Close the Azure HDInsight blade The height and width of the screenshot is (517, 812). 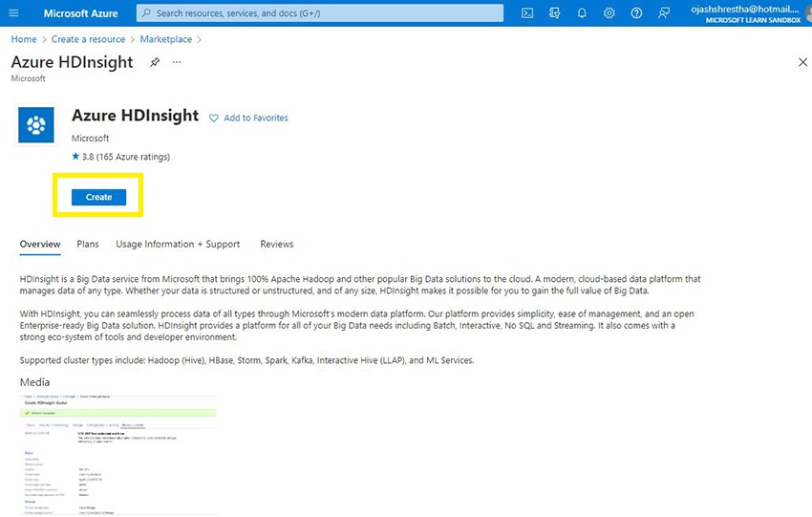[801, 62]
